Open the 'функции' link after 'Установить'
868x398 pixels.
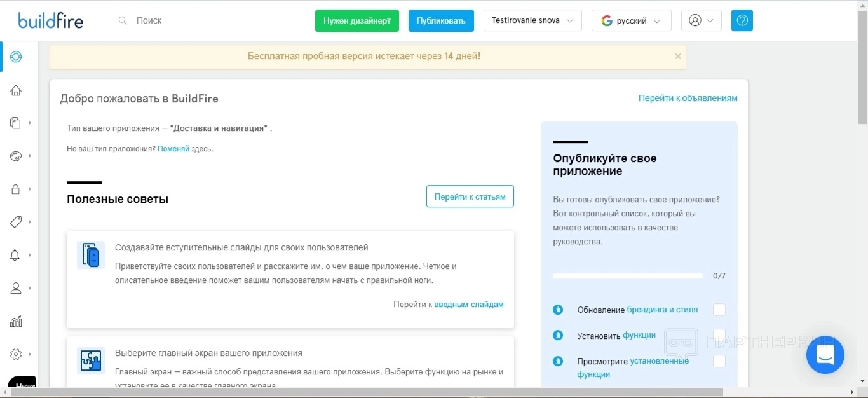pyautogui.click(x=639, y=335)
